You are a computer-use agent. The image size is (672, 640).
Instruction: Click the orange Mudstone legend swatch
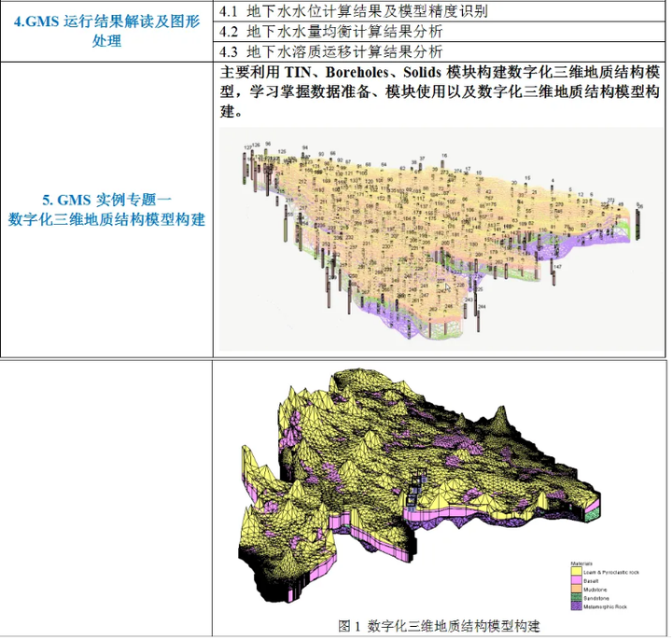(577, 589)
